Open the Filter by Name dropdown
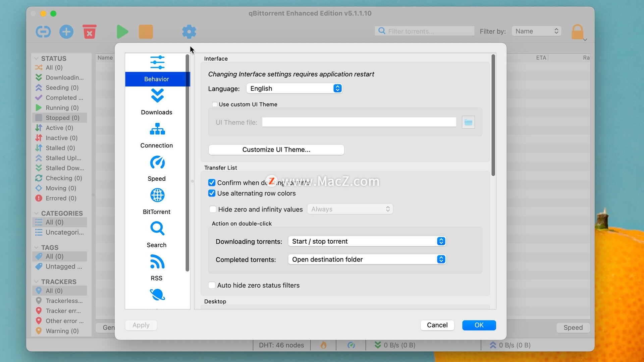The image size is (644, 362). pos(536,31)
